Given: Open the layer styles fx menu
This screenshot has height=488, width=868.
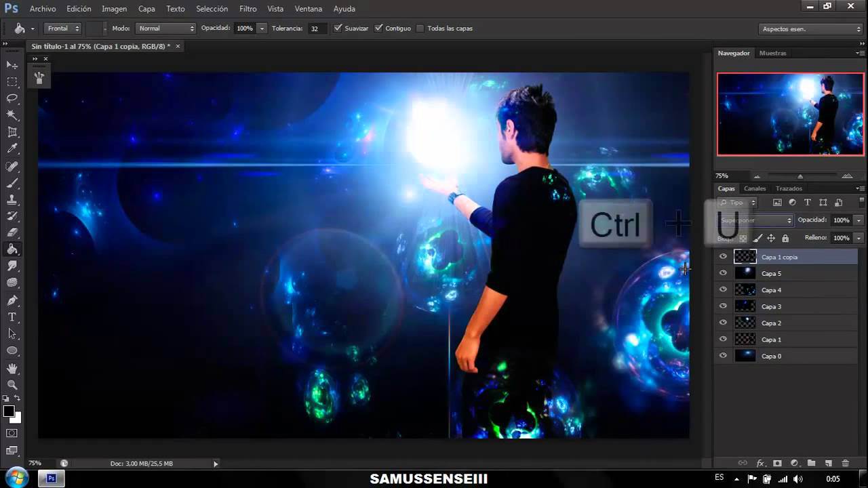Looking at the screenshot, I should click(x=760, y=464).
